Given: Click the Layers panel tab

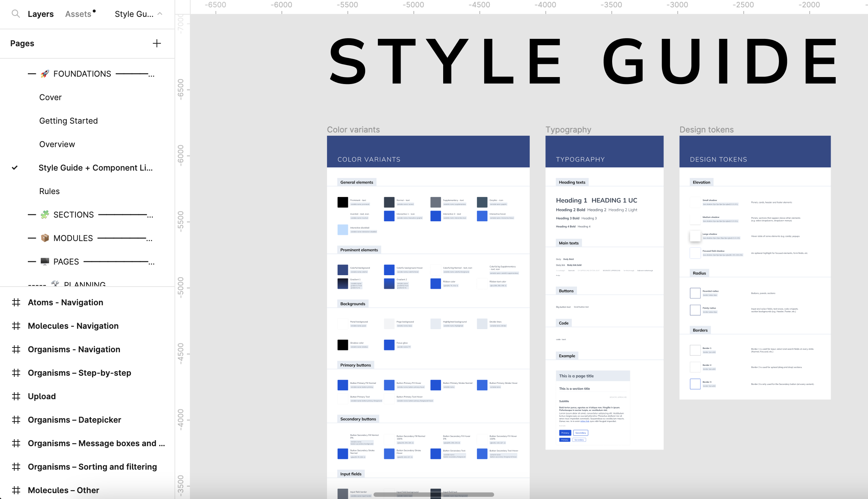Looking at the screenshot, I should click(40, 14).
